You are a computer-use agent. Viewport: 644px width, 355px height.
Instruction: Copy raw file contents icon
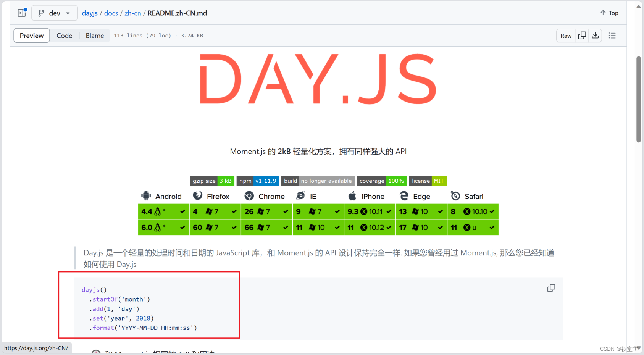582,35
